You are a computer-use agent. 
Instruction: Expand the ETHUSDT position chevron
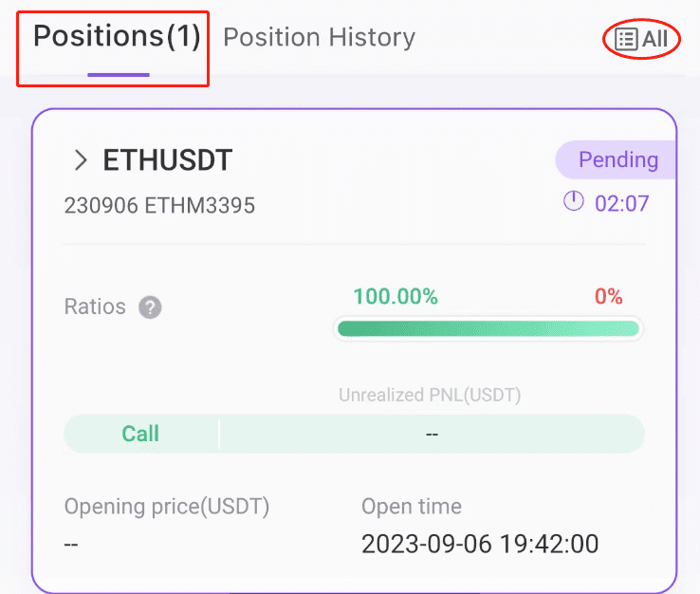(x=81, y=160)
